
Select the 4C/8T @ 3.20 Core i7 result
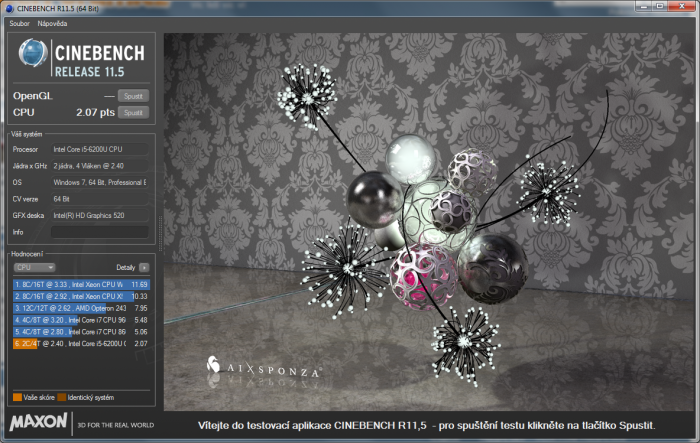point(80,320)
